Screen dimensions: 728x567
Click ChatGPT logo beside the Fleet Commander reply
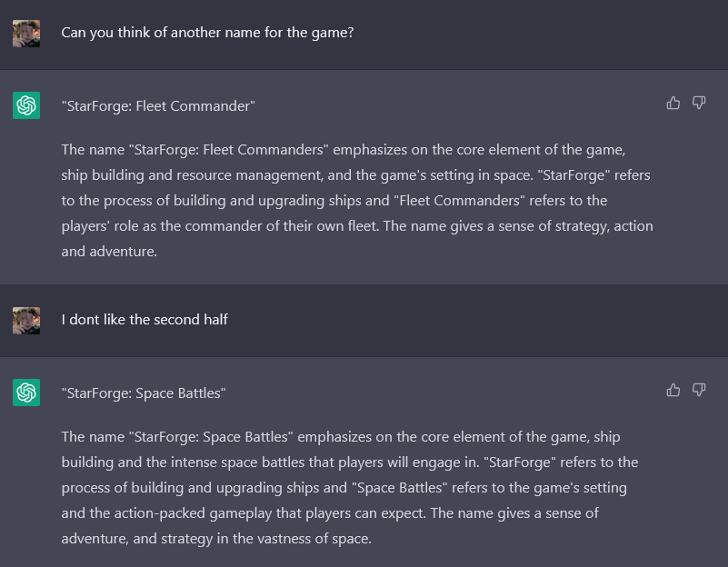pos(26,105)
